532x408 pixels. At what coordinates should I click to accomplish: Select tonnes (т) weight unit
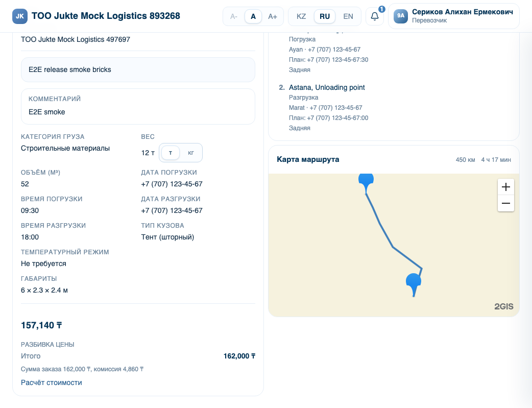171,153
